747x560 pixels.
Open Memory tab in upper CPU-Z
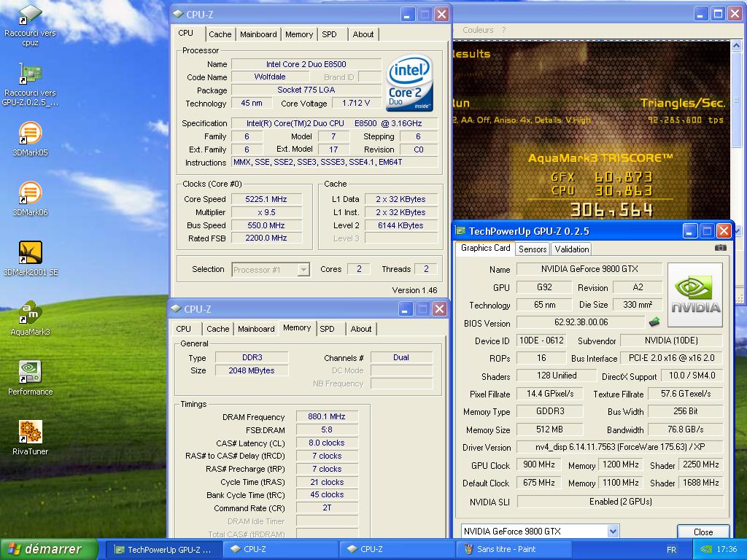click(298, 34)
